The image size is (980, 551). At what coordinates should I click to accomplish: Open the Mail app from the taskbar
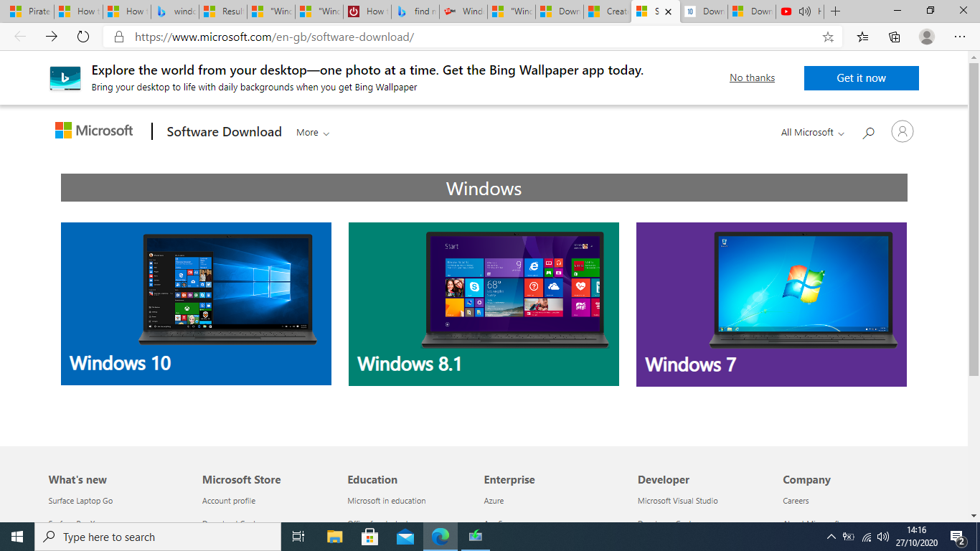pyautogui.click(x=405, y=537)
